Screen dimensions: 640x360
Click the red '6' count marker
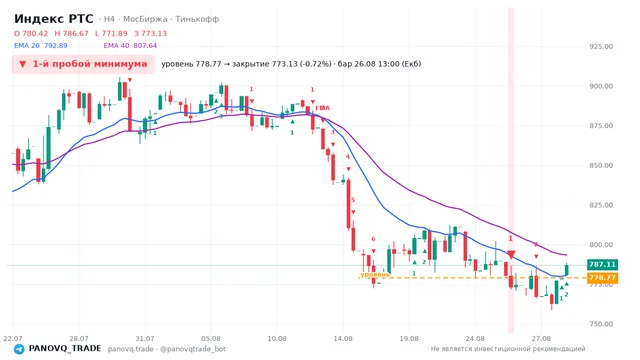(373, 239)
